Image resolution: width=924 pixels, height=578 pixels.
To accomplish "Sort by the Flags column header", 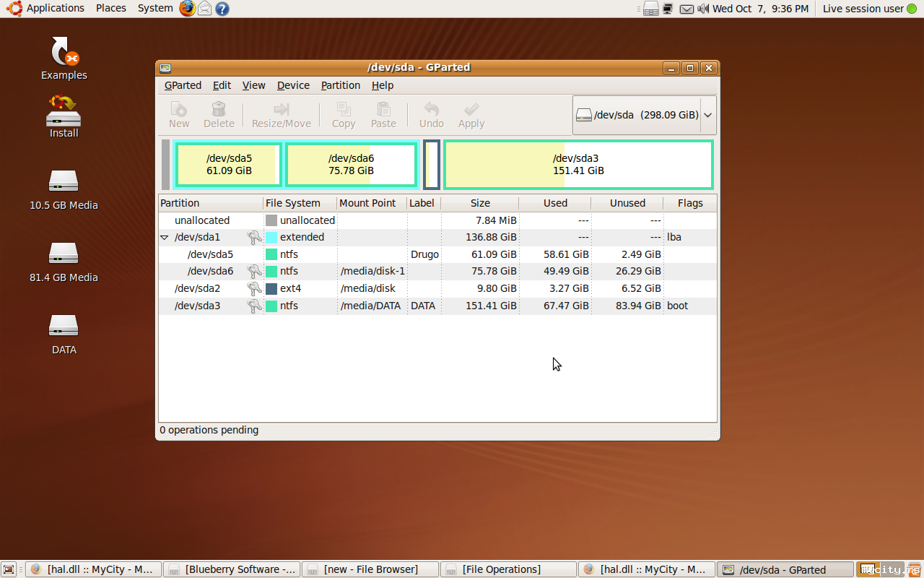I will pyautogui.click(x=690, y=203).
